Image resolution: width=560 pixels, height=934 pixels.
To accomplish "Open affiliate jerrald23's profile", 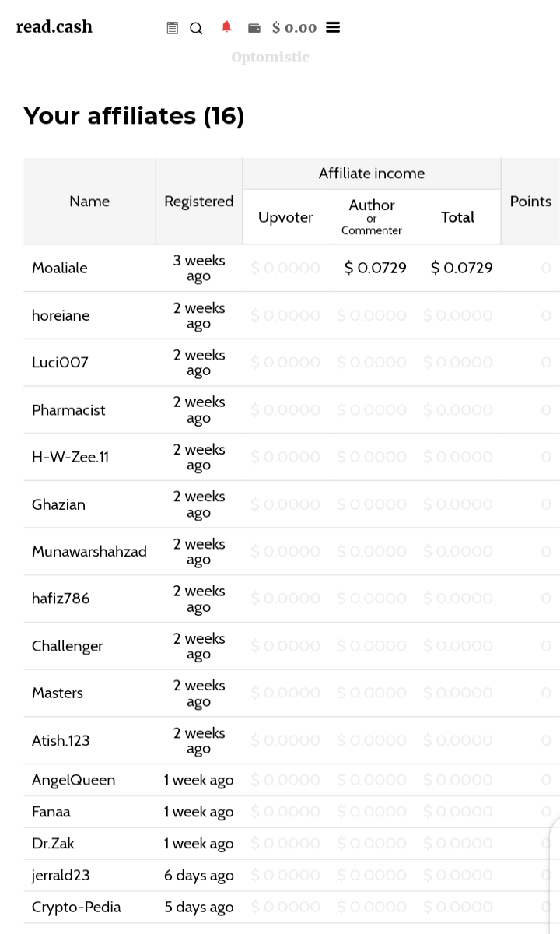I will coord(61,876).
